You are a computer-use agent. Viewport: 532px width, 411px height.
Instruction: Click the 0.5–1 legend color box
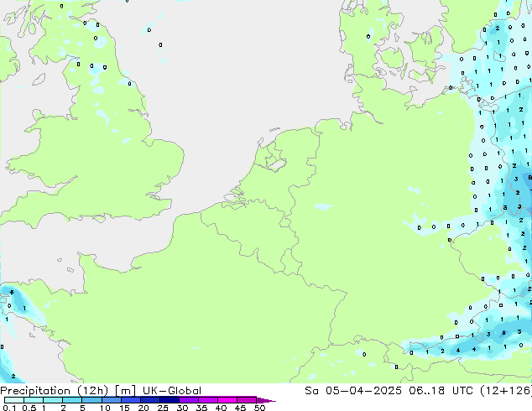34,400
